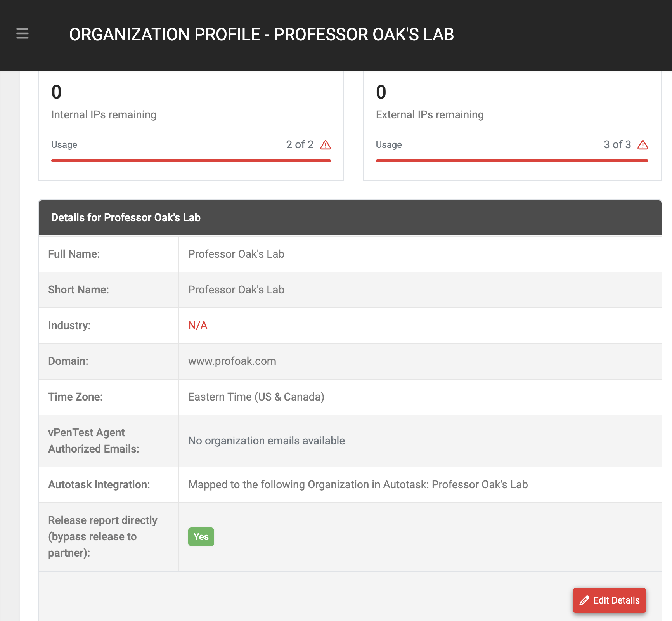Click the Autotask Integration mapping text

pyautogui.click(x=358, y=485)
